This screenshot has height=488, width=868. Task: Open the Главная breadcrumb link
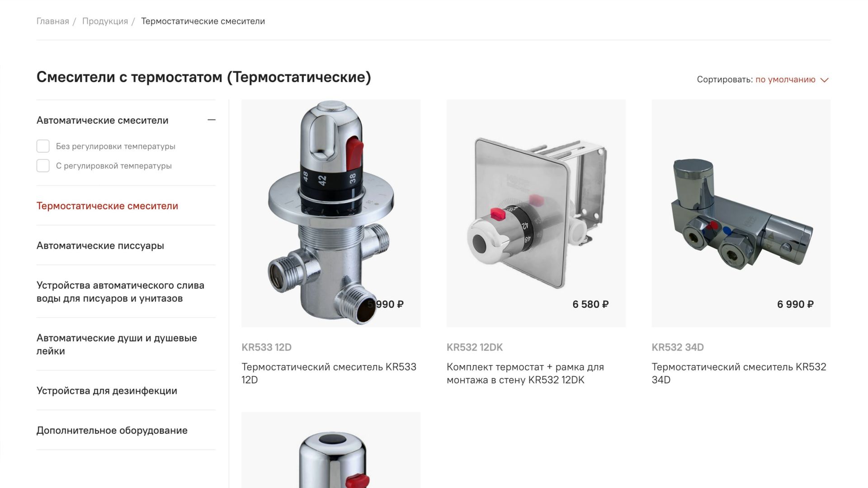point(53,21)
